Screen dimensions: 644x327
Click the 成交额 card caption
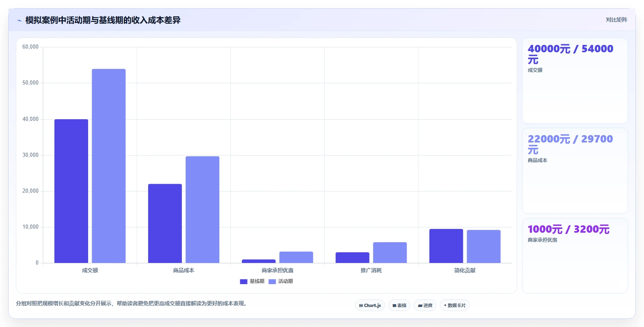535,70
